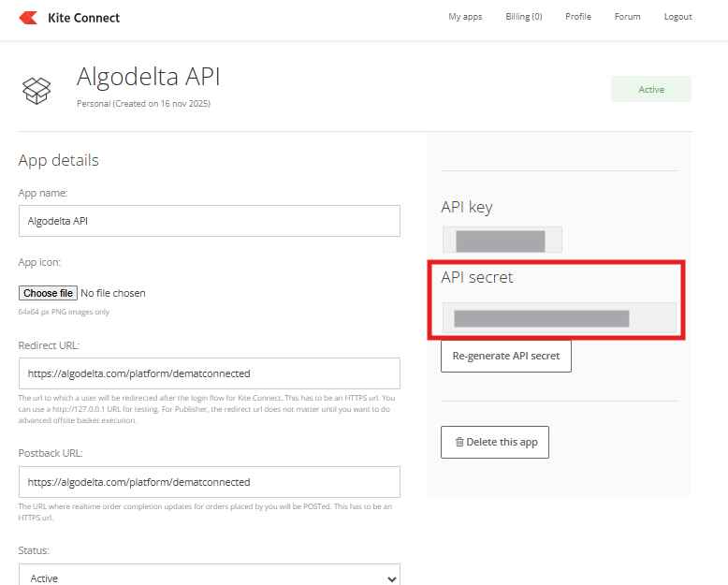Log out using the Logout link
728x585 pixels.
coord(677,17)
